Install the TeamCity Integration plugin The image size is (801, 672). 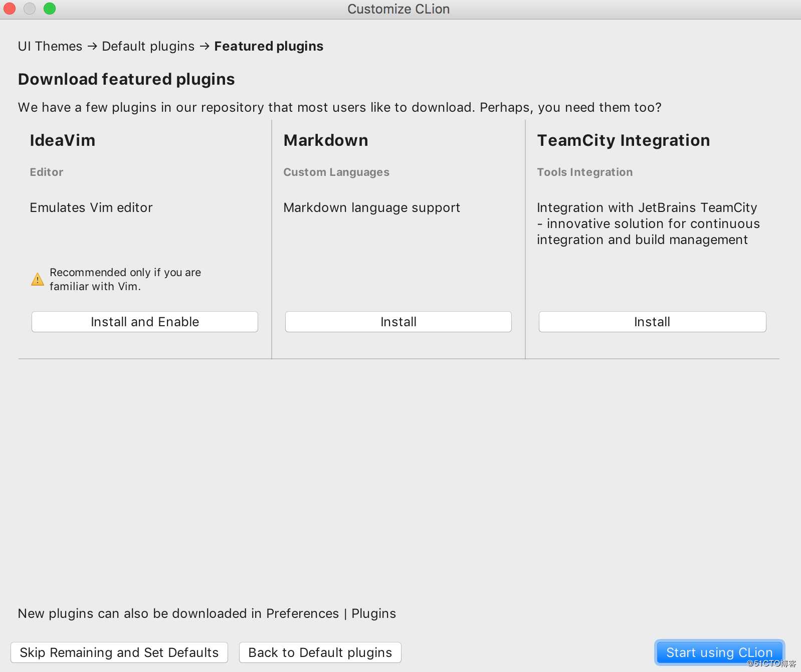pos(652,322)
